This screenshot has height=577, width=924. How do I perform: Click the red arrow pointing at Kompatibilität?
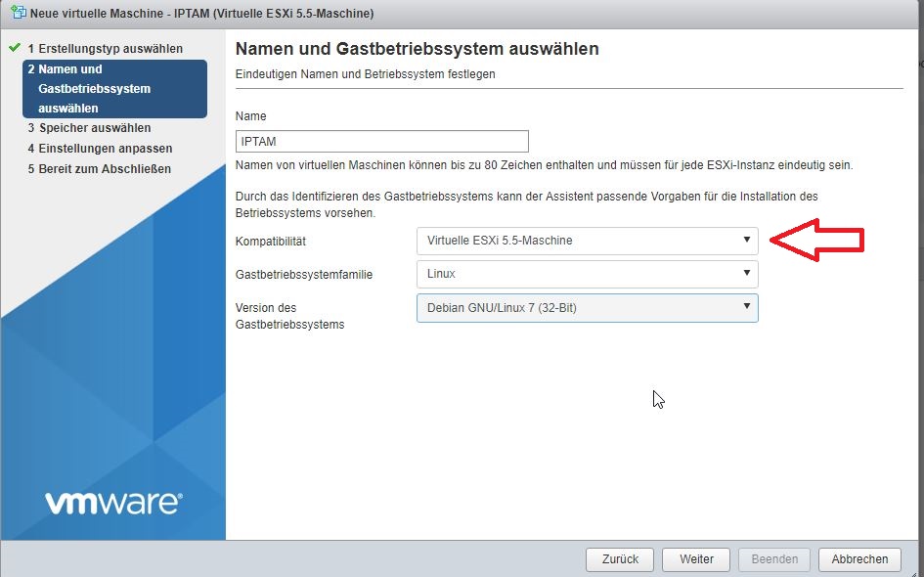pyautogui.click(x=817, y=240)
